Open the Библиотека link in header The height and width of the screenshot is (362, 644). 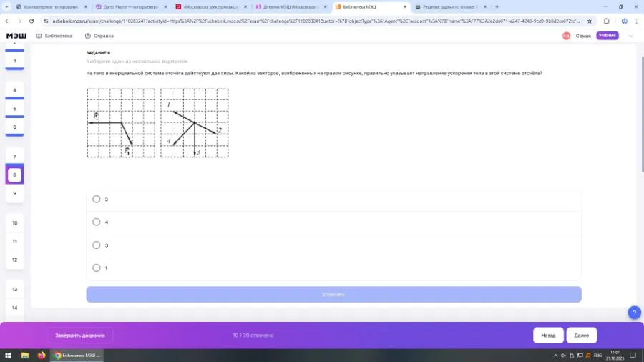pyautogui.click(x=54, y=36)
